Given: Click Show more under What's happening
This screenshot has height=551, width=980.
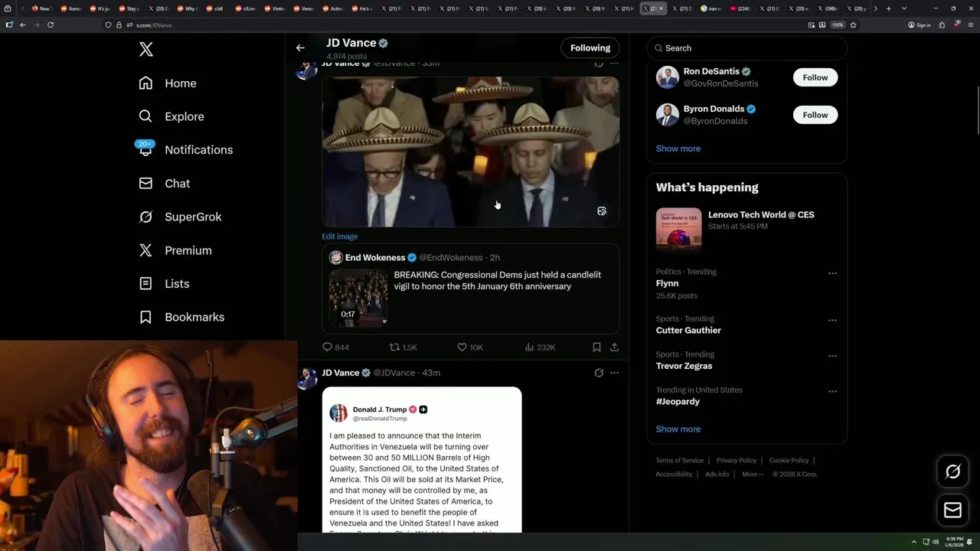Looking at the screenshot, I should pos(678,429).
